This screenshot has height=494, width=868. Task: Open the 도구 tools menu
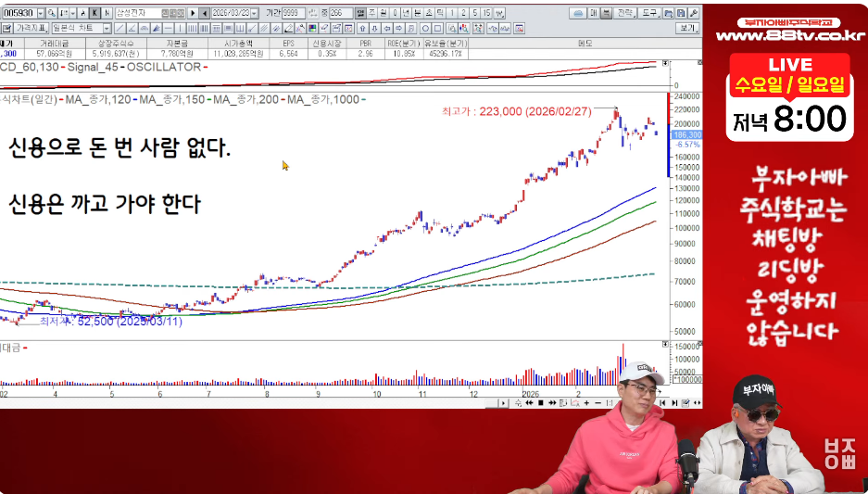[649, 13]
